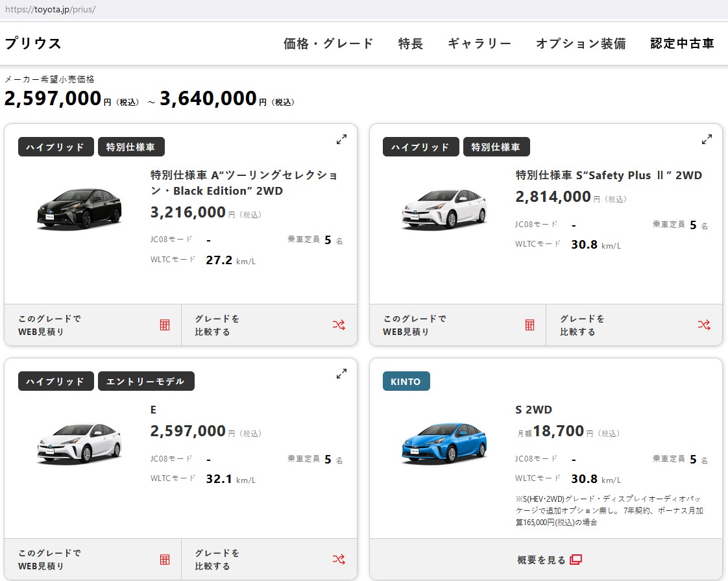
Task: Click external window icon beside 概要を見る
Action: tap(576, 560)
